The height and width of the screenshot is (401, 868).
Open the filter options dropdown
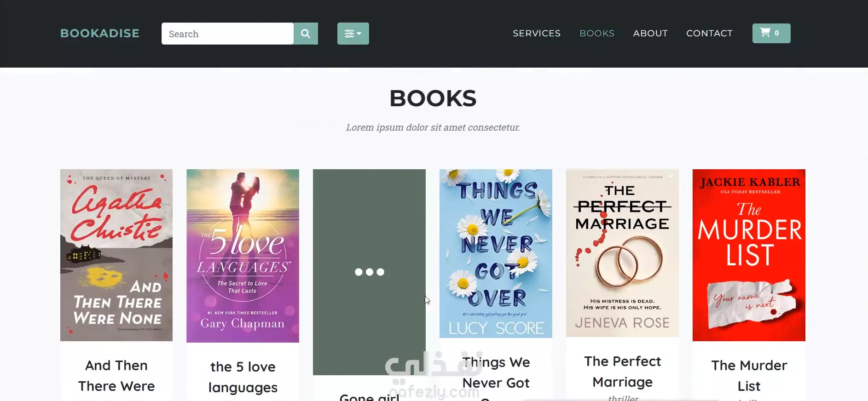click(x=353, y=34)
